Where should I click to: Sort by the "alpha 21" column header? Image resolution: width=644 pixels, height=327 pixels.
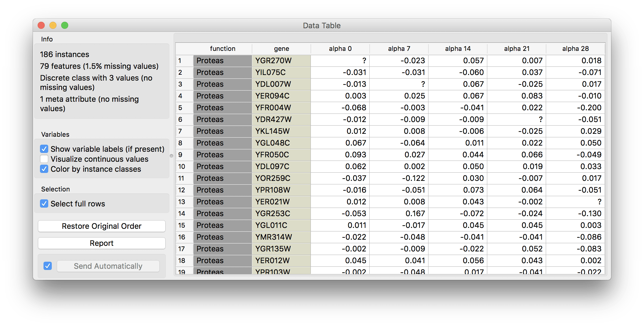click(x=516, y=49)
